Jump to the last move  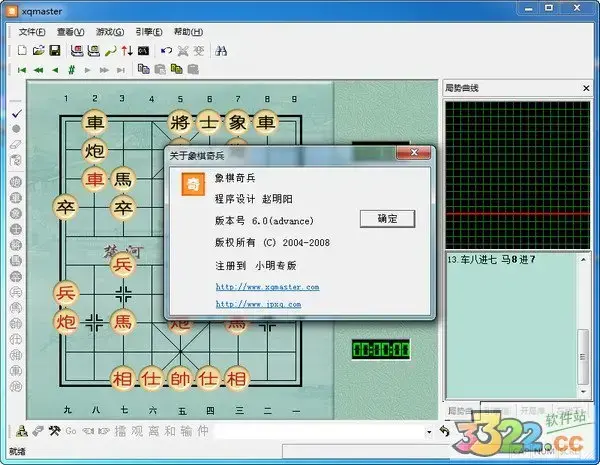click(121, 70)
